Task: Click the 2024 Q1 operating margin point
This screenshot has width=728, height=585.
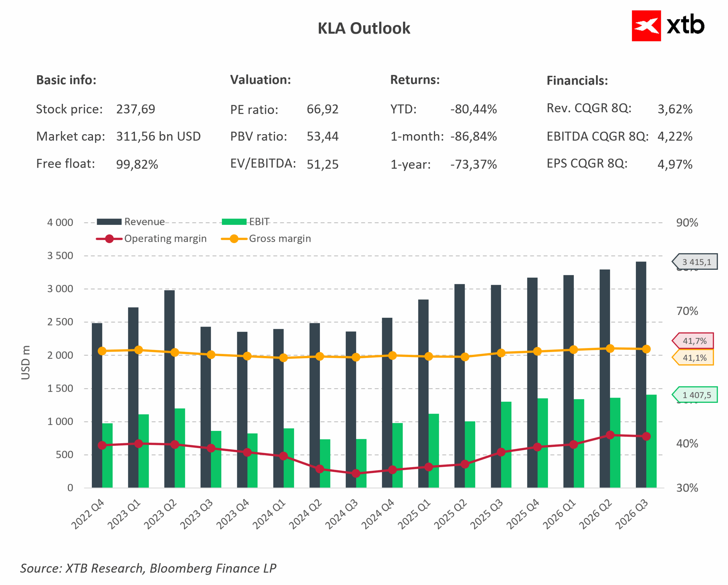Action: click(284, 457)
